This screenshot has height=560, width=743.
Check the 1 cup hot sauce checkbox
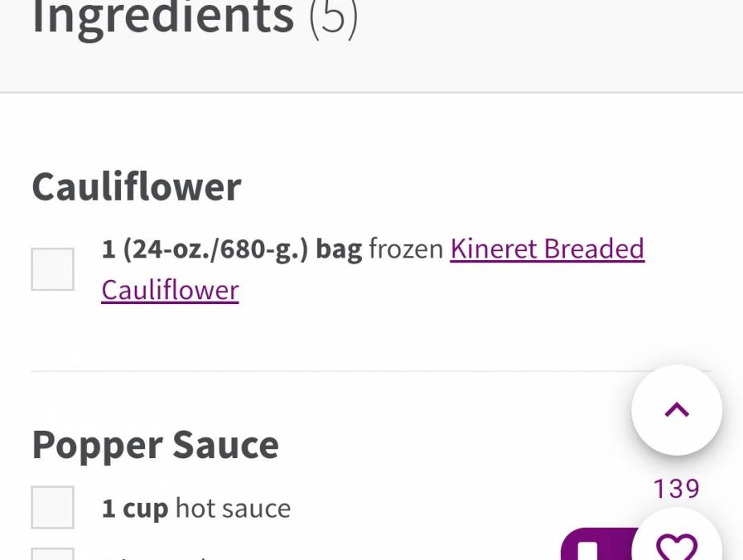pyautogui.click(x=51, y=508)
